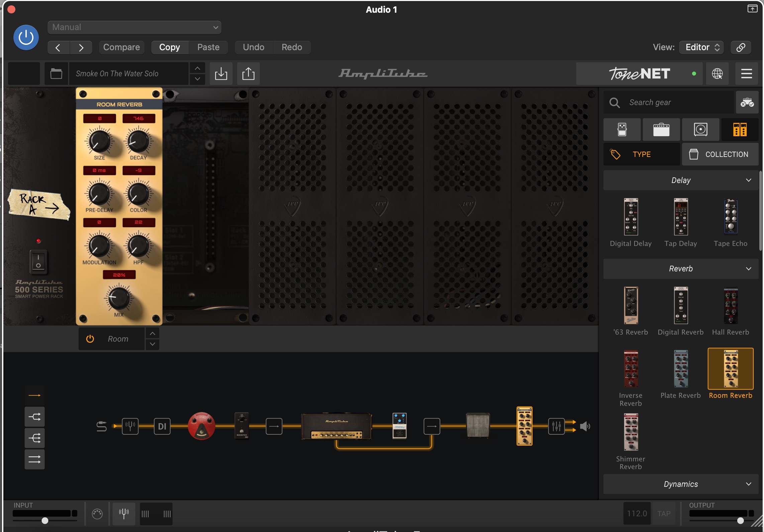Select the single serial signal routing icon
This screenshot has height=532, width=764.
click(x=34, y=395)
